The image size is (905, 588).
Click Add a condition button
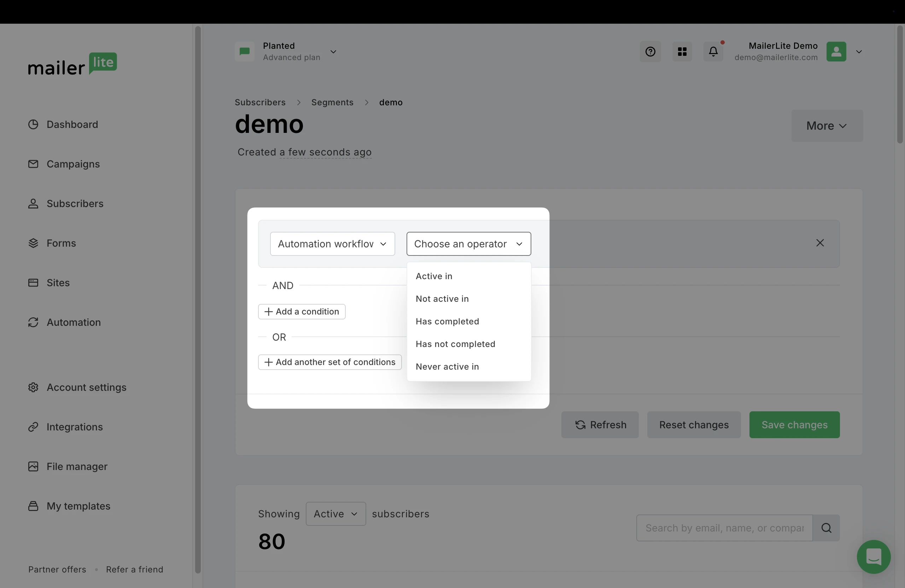[302, 312]
